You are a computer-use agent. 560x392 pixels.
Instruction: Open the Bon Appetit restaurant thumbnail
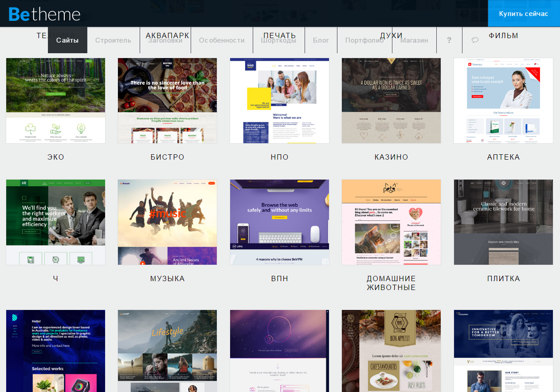(392, 351)
